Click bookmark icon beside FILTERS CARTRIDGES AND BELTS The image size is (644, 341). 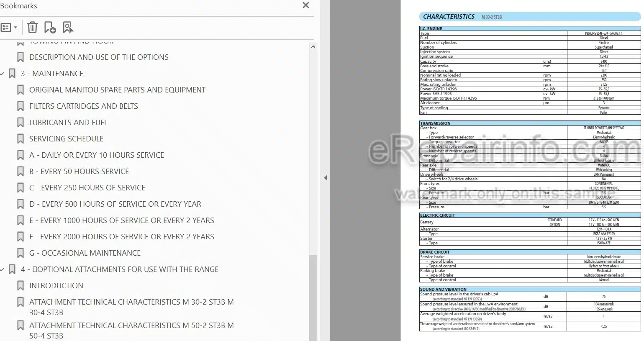coord(20,106)
